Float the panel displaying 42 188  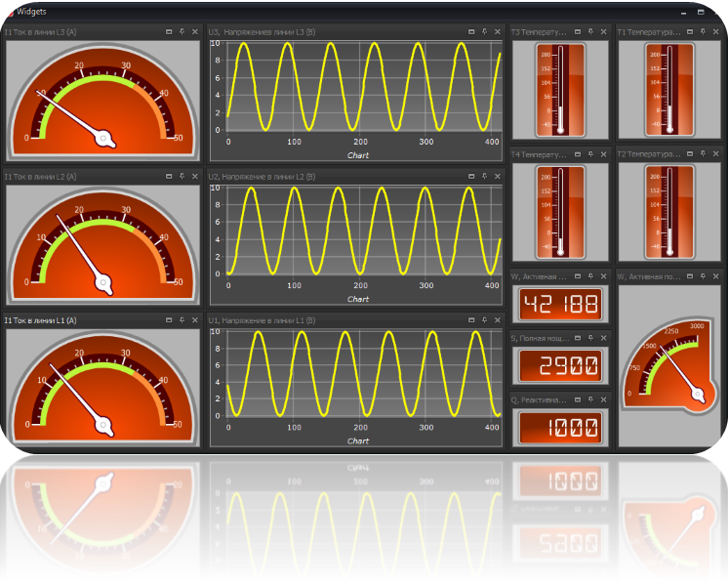pos(578,276)
